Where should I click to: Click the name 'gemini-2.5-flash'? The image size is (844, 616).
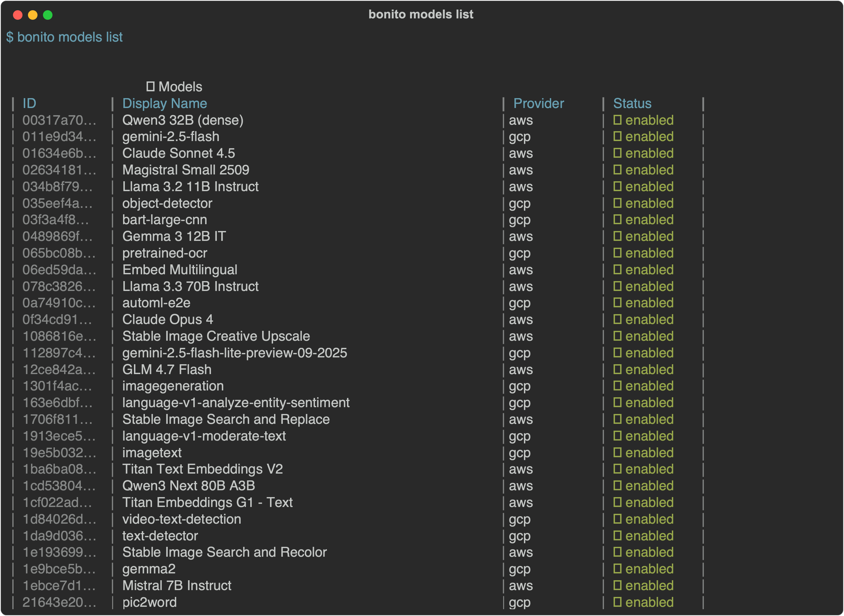171,137
